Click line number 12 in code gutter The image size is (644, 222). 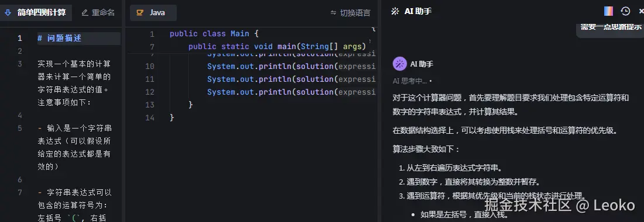pyautogui.click(x=149, y=92)
